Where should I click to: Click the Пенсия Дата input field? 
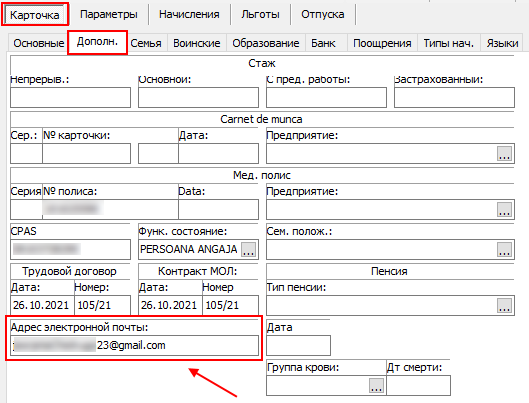(298, 345)
